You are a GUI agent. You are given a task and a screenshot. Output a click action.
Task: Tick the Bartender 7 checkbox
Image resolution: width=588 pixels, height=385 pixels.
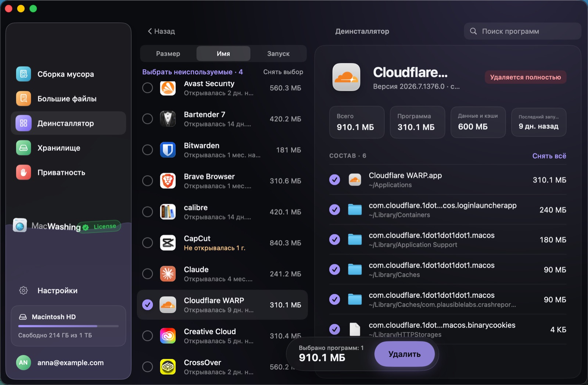(148, 119)
